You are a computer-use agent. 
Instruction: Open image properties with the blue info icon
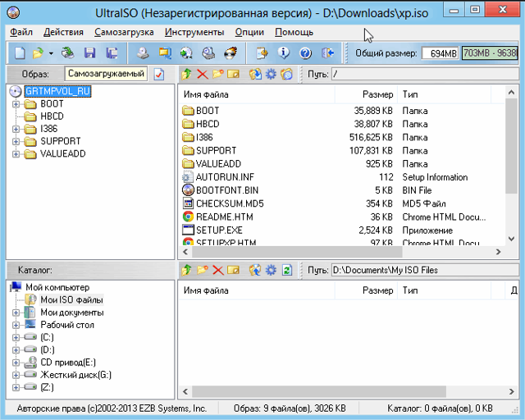(x=284, y=53)
